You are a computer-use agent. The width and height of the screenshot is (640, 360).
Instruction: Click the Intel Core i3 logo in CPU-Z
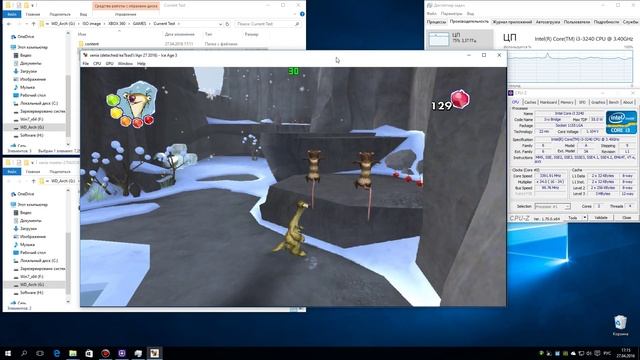pyautogui.click(x=621, y=122)
